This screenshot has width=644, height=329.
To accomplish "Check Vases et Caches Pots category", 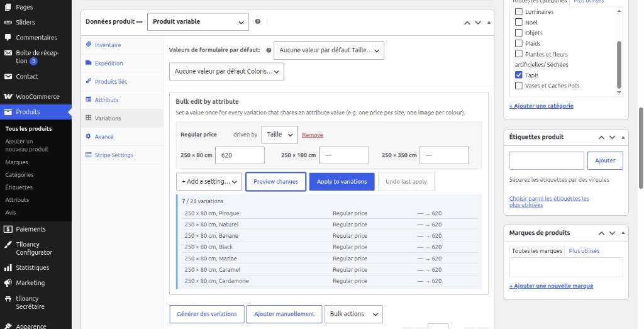I will [x=519, y=86].
